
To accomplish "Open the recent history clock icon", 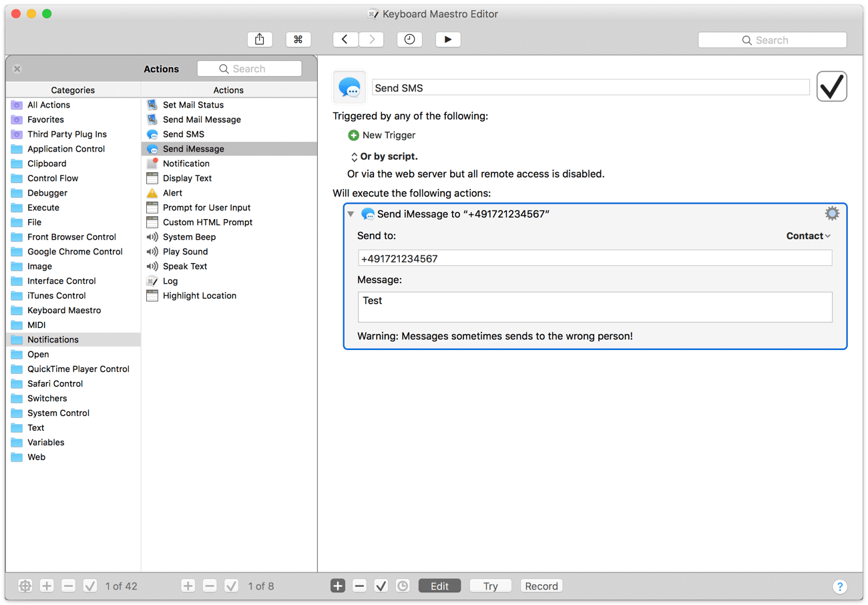I will [x=409, y=39].
